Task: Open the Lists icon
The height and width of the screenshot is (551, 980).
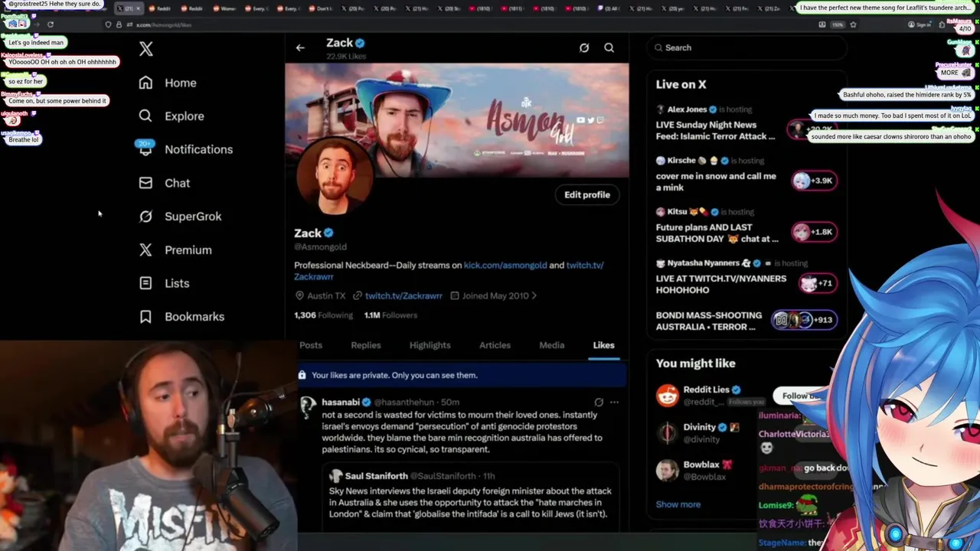Action: point(145,283)
